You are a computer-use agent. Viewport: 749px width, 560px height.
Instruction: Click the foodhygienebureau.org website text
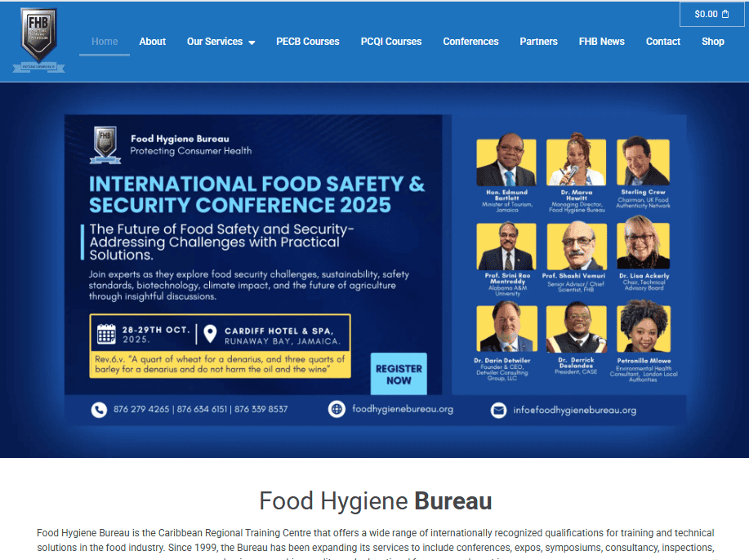coord(403,409)
